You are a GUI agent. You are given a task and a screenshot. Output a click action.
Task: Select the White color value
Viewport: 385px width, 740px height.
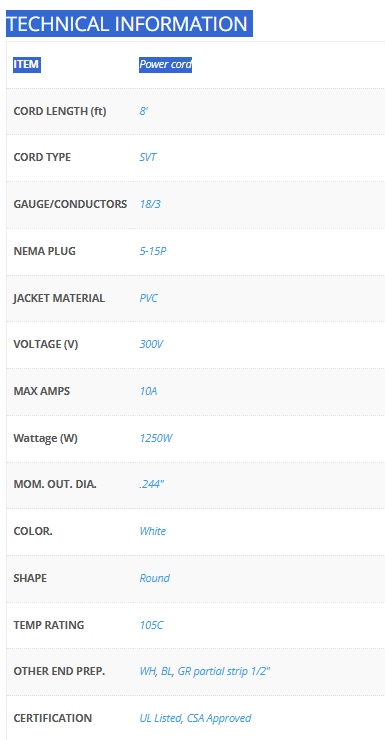pyautogui.click(x=153, y=531)
